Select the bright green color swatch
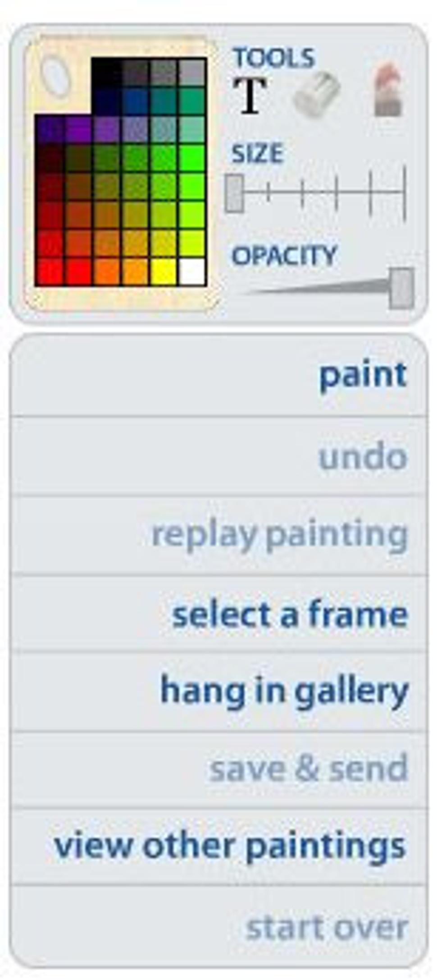The height and width of the screenshot is (980, 437). click(192, 158)
